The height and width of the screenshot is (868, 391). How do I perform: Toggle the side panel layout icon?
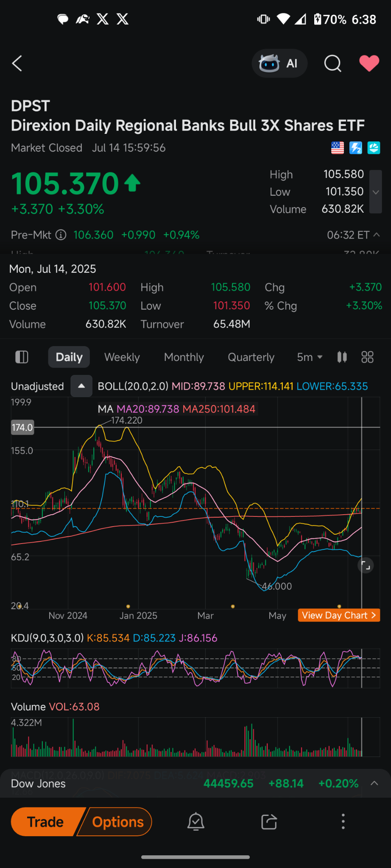22,357
